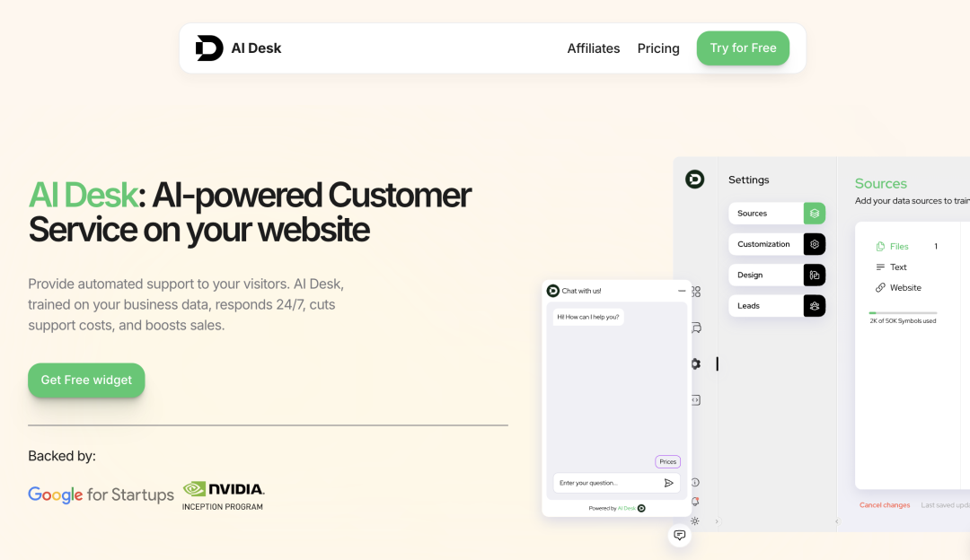
Task: Open the Sources settings tab
Action: [777, 214]
